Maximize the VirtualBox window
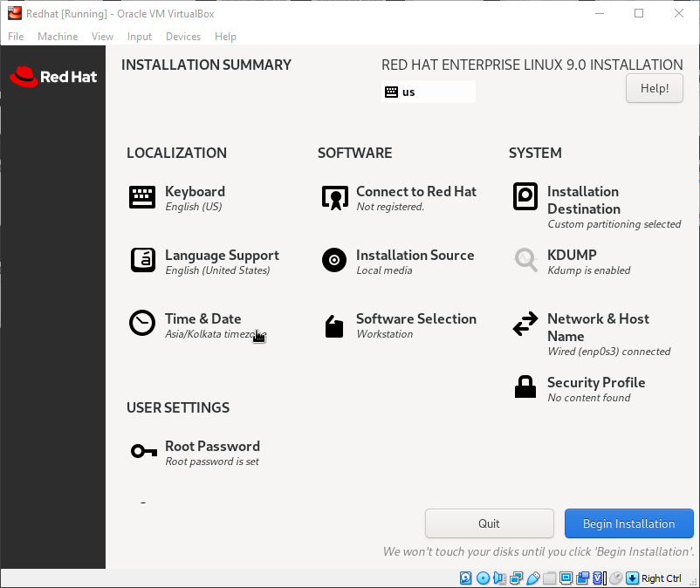This screenshot has height=588, width=700. point(639,13)
